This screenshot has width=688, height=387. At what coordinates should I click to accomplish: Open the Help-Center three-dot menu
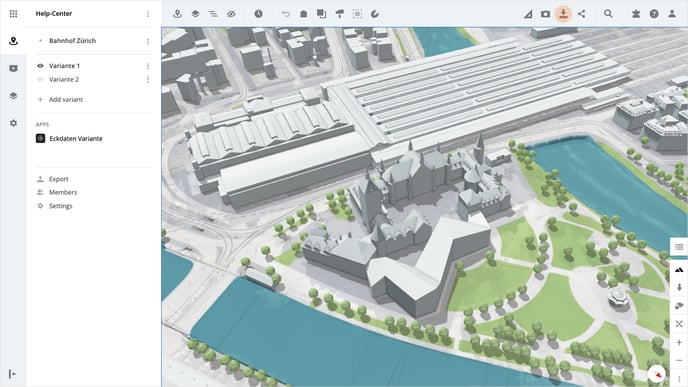point(148,14)
